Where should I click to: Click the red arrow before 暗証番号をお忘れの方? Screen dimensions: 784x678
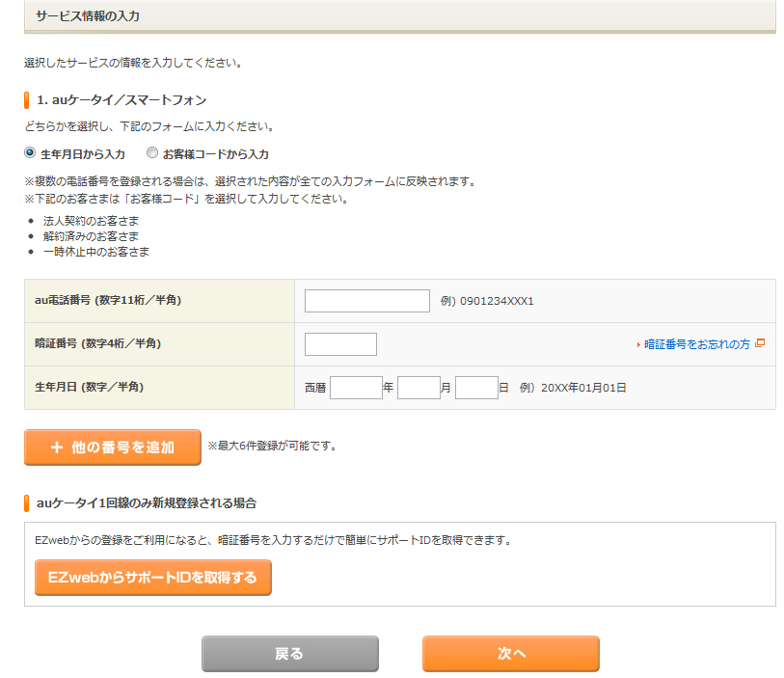(638, 344)
